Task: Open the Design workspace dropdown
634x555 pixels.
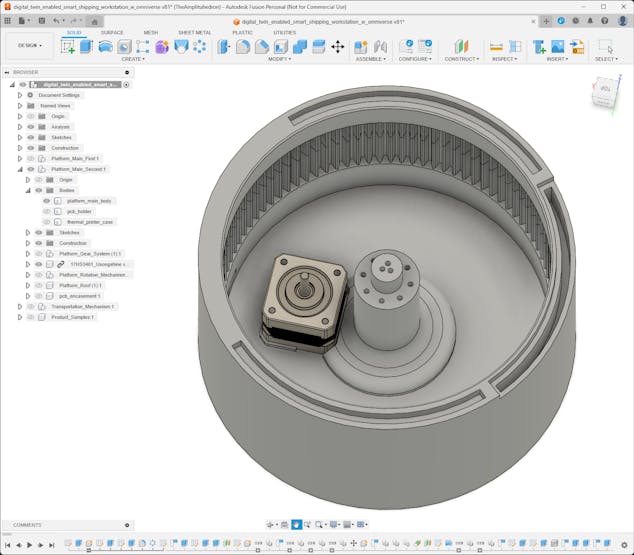Action: coord(29,45)
